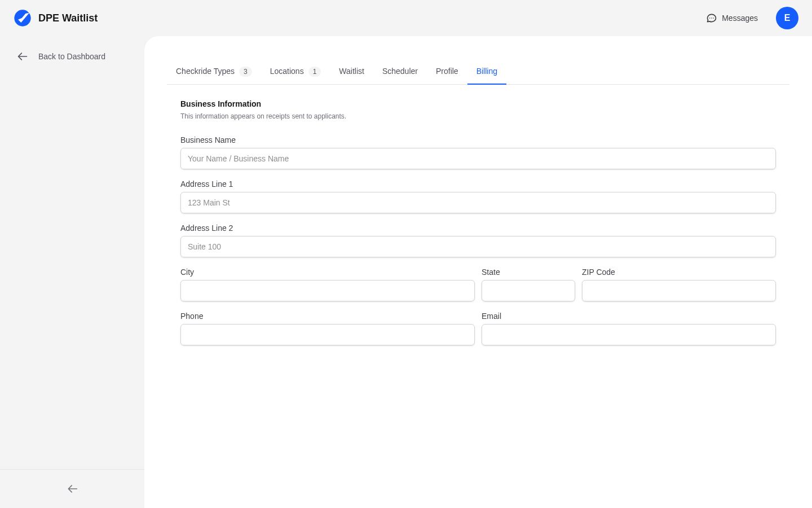Click the DPE Waitlist checkmark logo icon
This screenshot has width=812, height=508.
coord(23,17)
